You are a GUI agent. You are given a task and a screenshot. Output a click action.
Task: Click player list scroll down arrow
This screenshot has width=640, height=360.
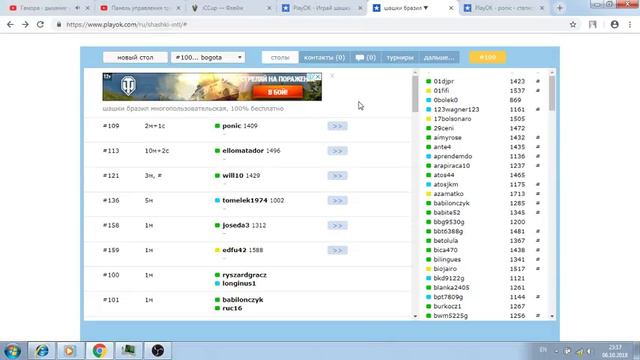click(x=552, y=316)
